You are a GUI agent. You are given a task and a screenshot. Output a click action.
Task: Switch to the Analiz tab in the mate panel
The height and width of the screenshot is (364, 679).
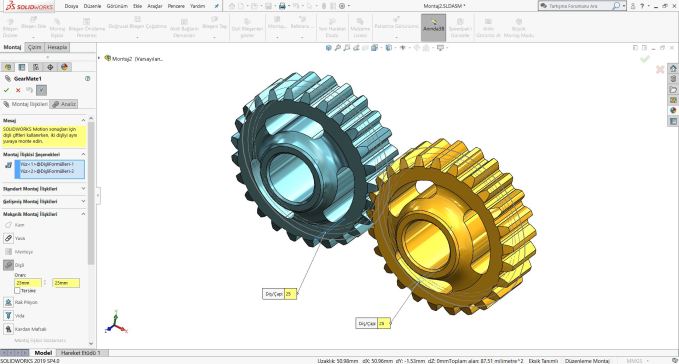64,104
